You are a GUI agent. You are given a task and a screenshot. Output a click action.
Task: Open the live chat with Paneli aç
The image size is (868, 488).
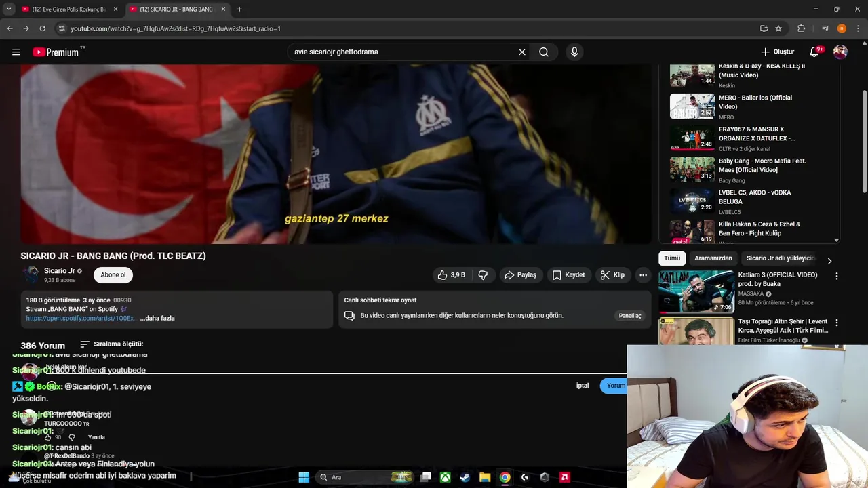(x=630, y=316)
